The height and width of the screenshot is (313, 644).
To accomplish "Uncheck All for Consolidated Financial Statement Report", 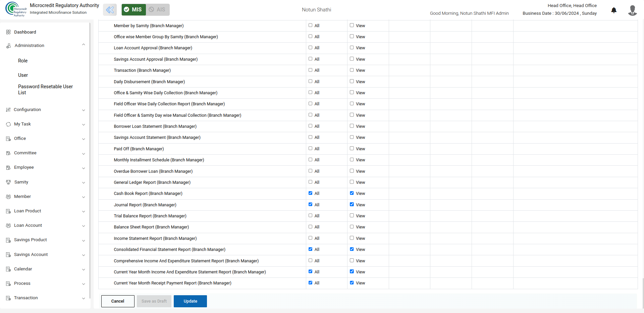I will 310,249.
